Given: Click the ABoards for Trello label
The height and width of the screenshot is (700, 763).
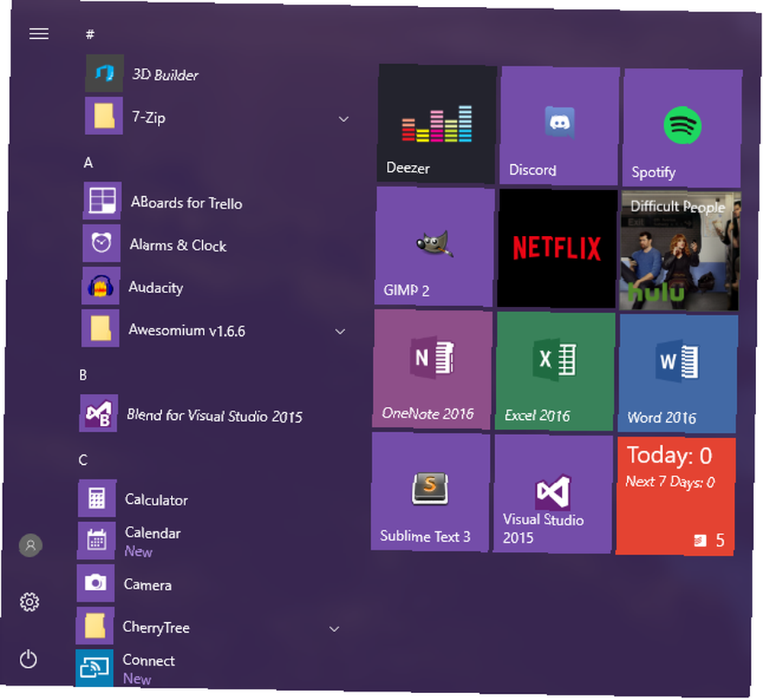Looking at the screenshot, I should (x=186, y=202).
